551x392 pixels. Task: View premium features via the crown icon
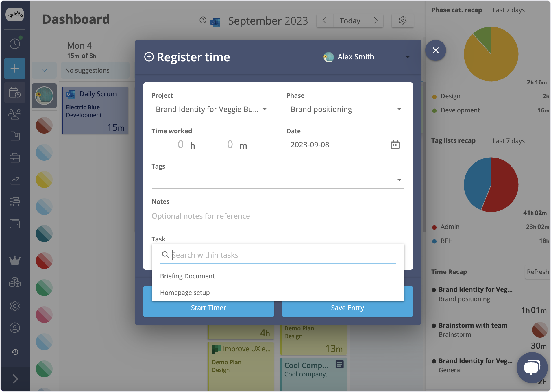coord(14,260)
